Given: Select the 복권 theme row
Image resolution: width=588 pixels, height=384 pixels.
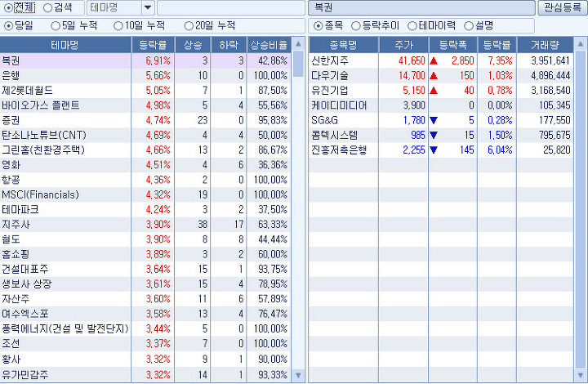Looking at the screenshot, I should (x=145, y=60).
